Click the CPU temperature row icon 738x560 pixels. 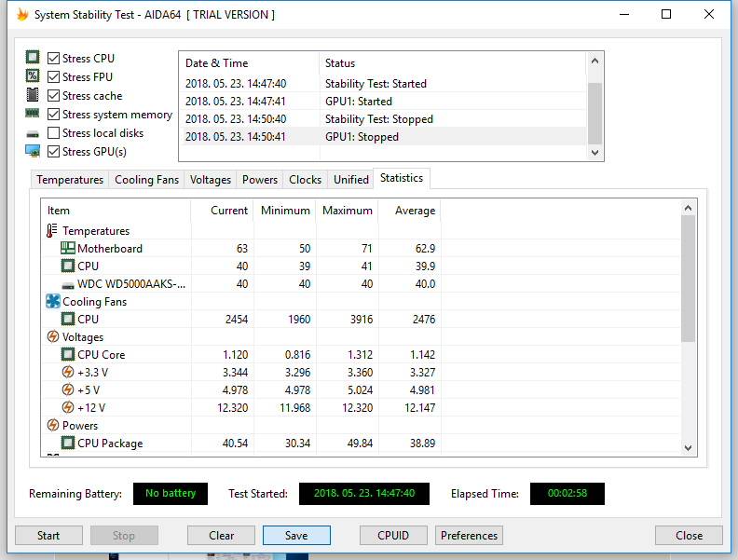click(x=68, y=266)
